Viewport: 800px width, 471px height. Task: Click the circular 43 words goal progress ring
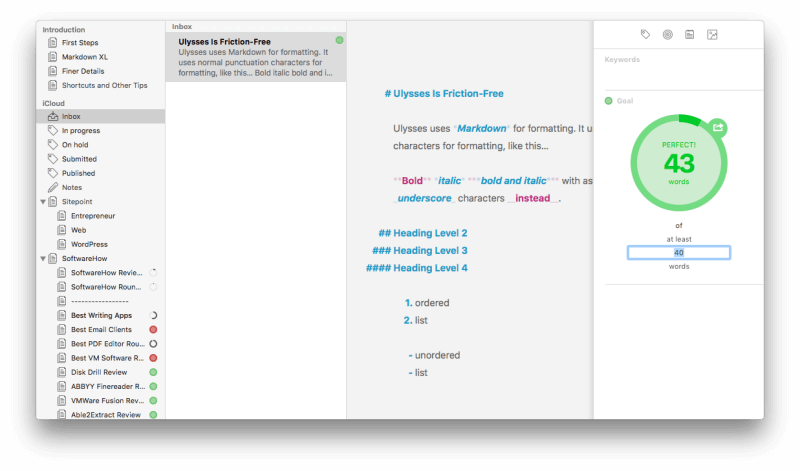tap(679, 163)
